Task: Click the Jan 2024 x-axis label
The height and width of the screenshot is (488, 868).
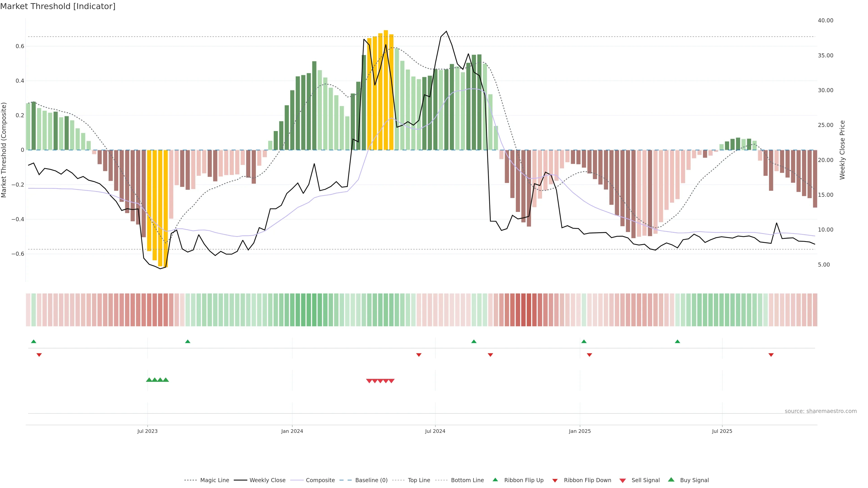Action: (x=292, y=431)
